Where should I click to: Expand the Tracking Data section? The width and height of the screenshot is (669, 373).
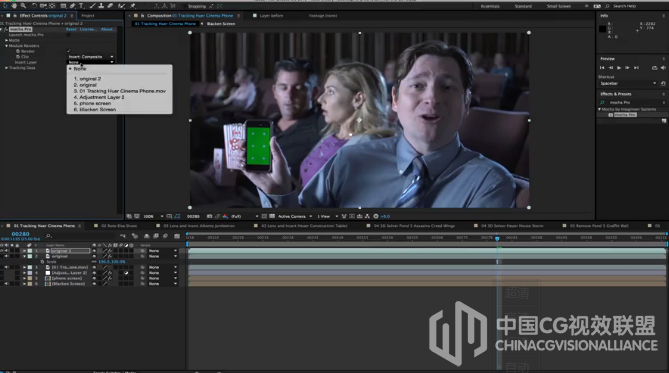tap(6, 68)
